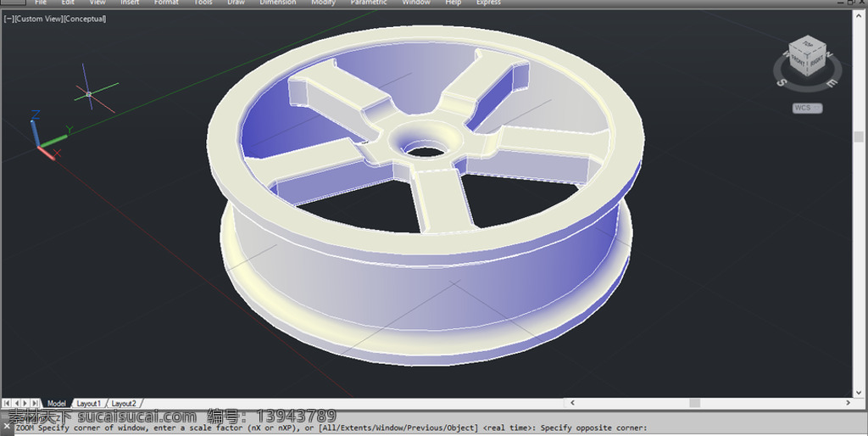Open the Tools menu
Viewport: 868px width, 436px height.
point(203,3)
